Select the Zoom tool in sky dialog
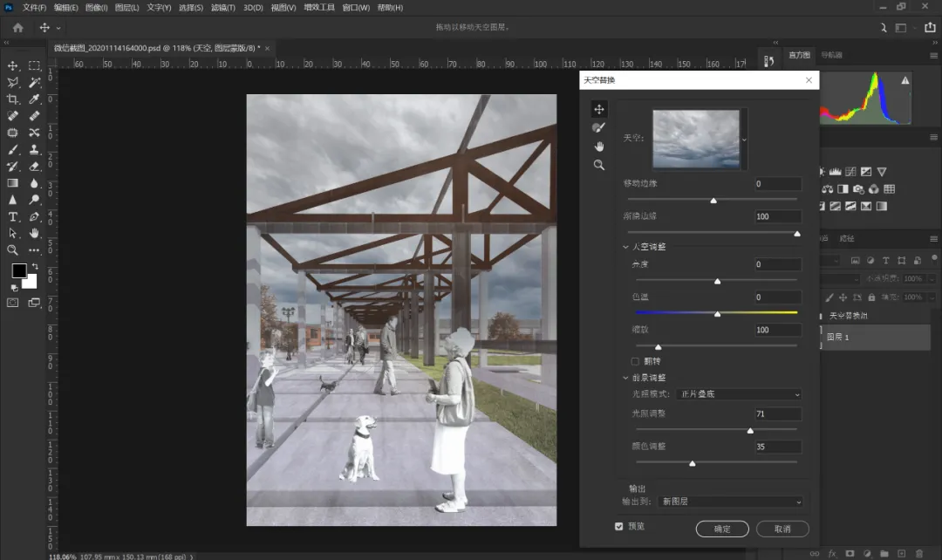The image size is (942, 560). (x=598, y=164)
